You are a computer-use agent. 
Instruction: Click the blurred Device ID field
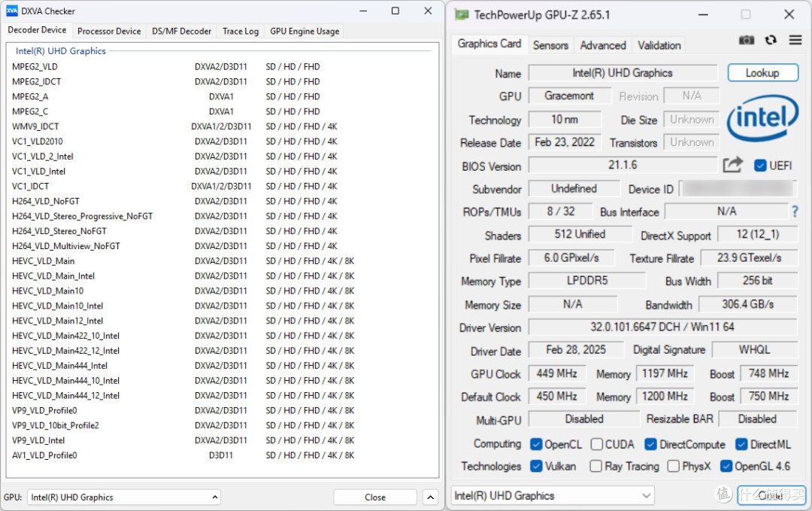pyautogui.click(x=738, y=188)
